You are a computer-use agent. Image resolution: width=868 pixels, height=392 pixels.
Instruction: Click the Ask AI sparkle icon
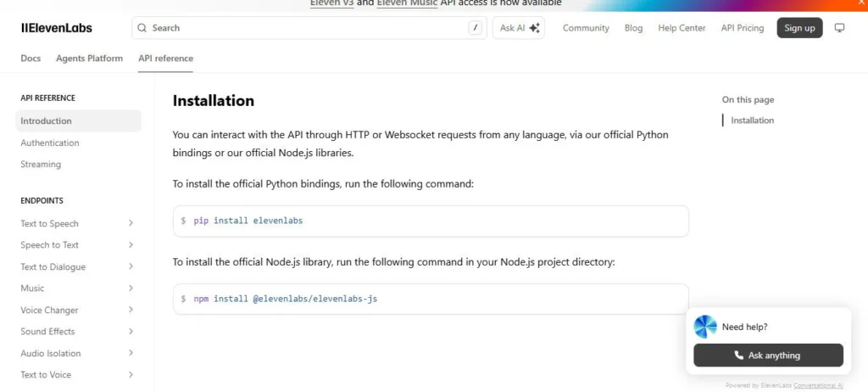click(534, 28)
